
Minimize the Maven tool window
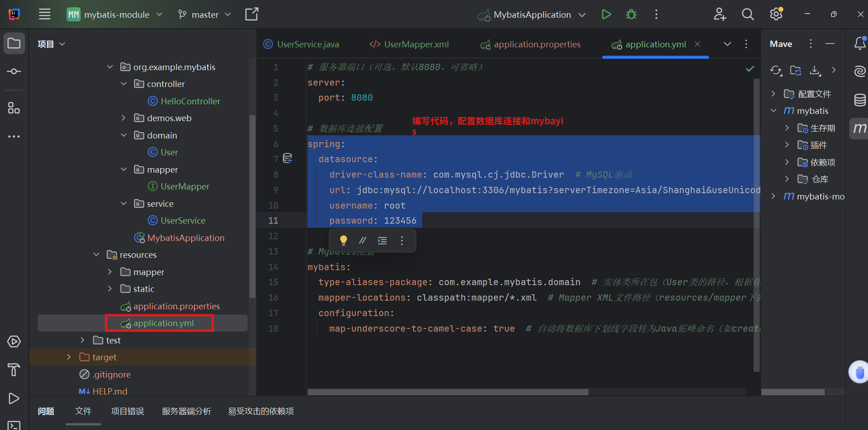coord(830,44)
